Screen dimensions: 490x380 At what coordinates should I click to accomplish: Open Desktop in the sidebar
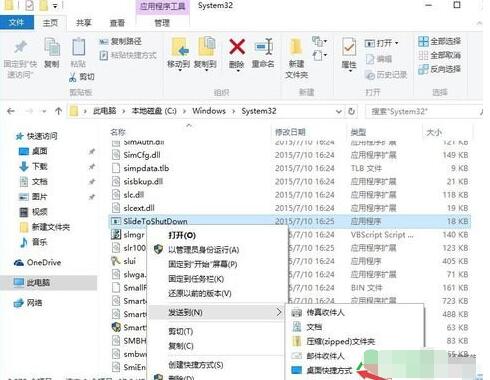[x=33, y=151]
